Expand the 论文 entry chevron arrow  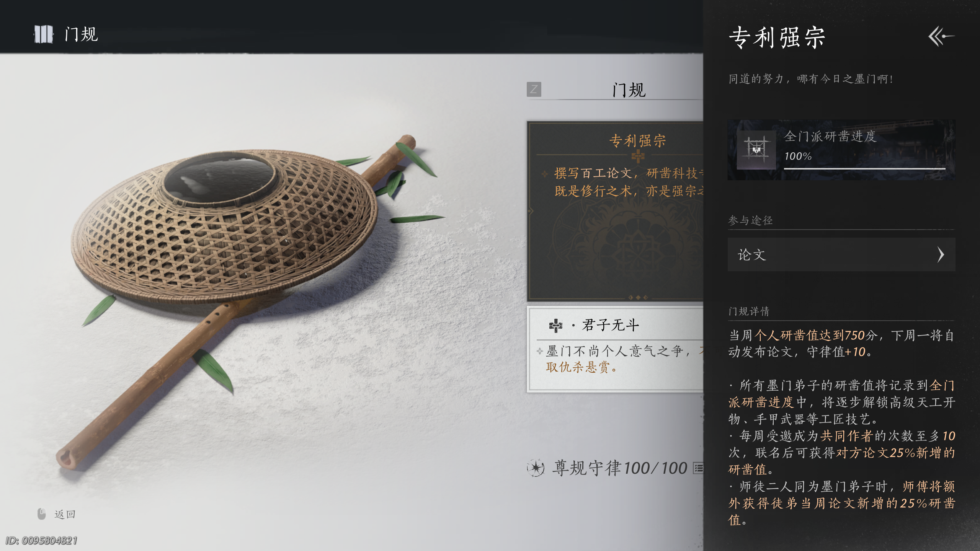click(941, 254)
